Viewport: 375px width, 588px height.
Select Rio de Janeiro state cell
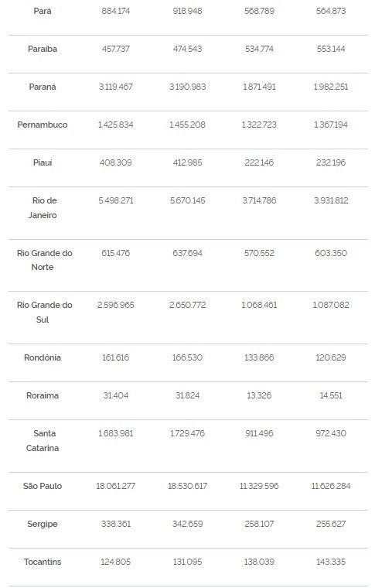pyautogui.click(x=43, y=208)
